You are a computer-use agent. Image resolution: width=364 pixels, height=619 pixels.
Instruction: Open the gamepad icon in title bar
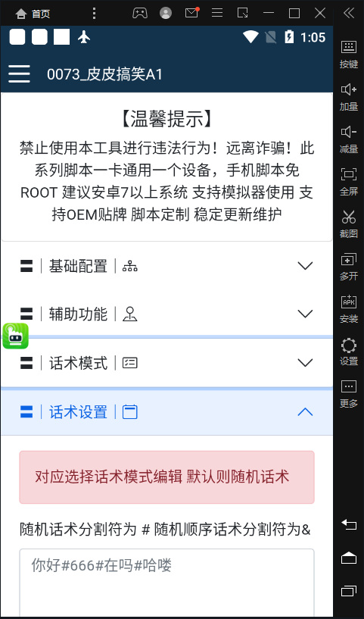139,13
